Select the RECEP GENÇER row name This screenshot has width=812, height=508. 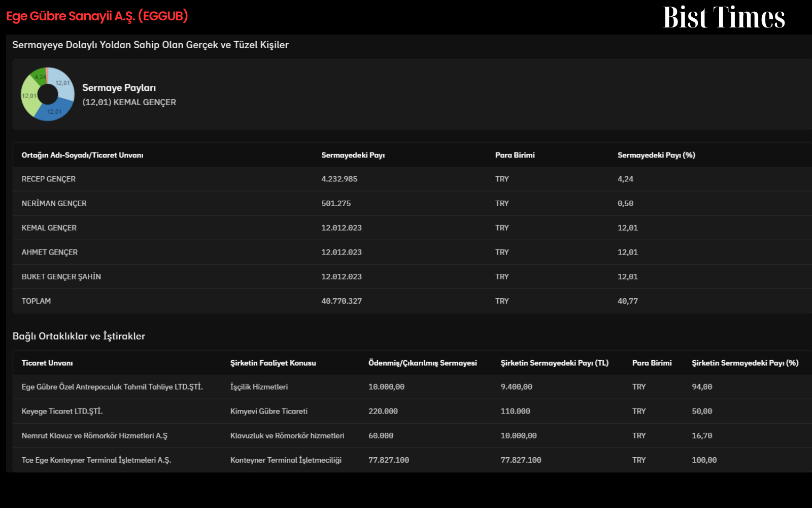(48, 179)
